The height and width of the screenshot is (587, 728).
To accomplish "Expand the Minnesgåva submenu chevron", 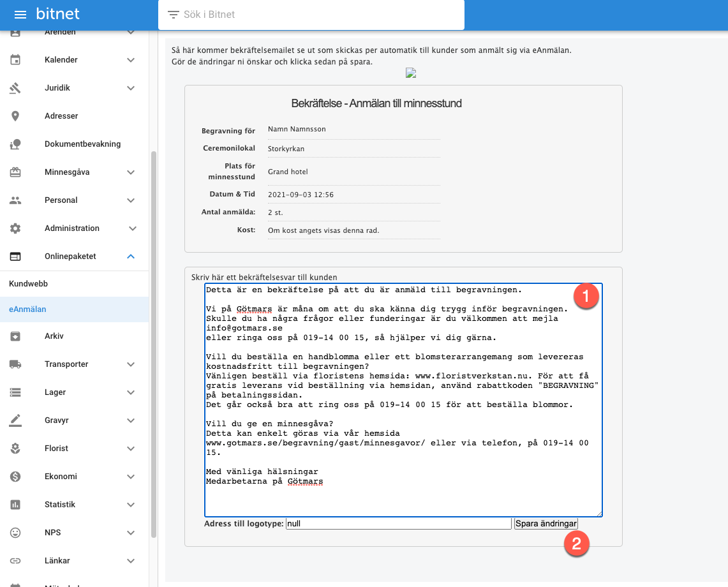I will [131, 172].
